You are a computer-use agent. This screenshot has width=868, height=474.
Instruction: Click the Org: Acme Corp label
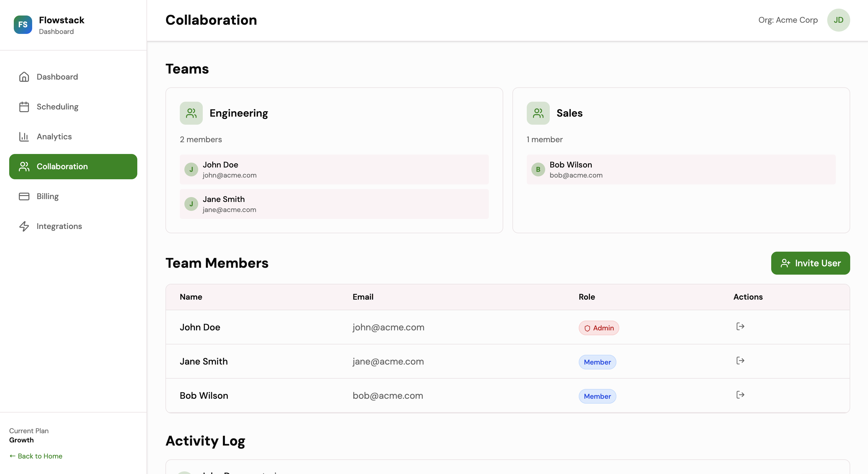tap(788, 20)
